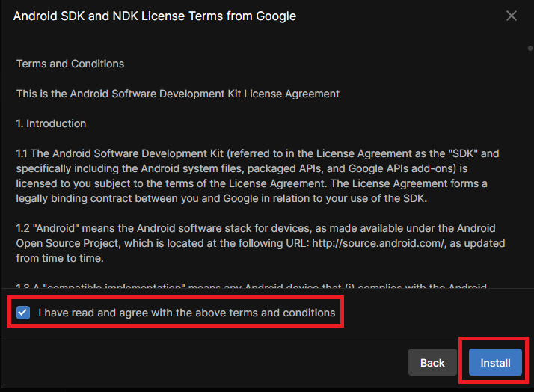534x392 pixels.
Task: Click the 'This is the Android Software Development Kit' line
Action: (x=178, y=94)
